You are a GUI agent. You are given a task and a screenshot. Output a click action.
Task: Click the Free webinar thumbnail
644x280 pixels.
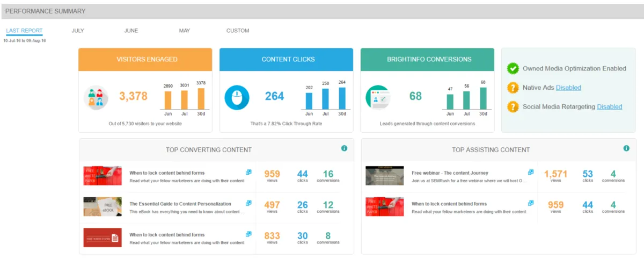point(385,176)
